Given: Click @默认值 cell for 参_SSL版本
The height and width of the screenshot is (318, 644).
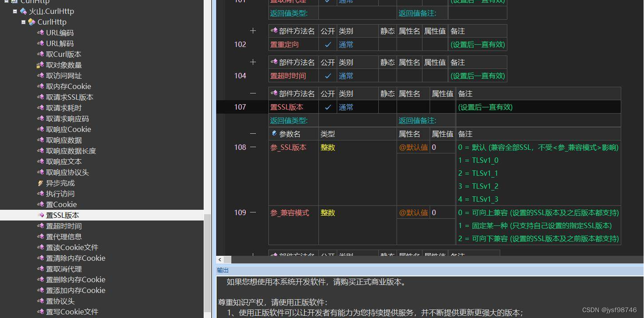Looking at the screenshot, I should [413, 147].
